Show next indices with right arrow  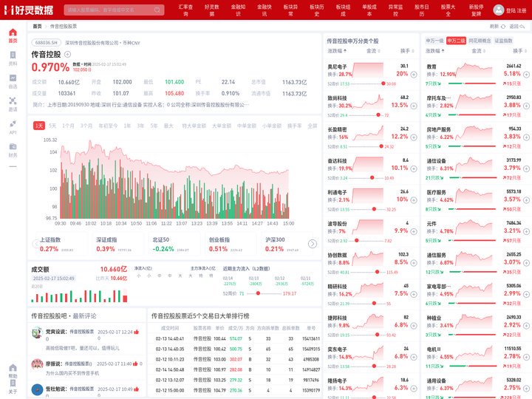313,244
